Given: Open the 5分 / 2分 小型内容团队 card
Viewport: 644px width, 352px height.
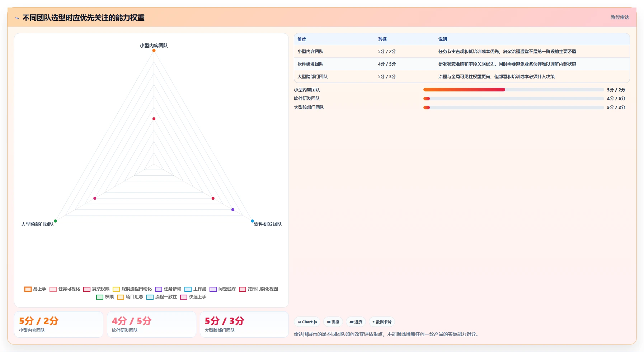Looking at the screenshot, I should (58, 324).
